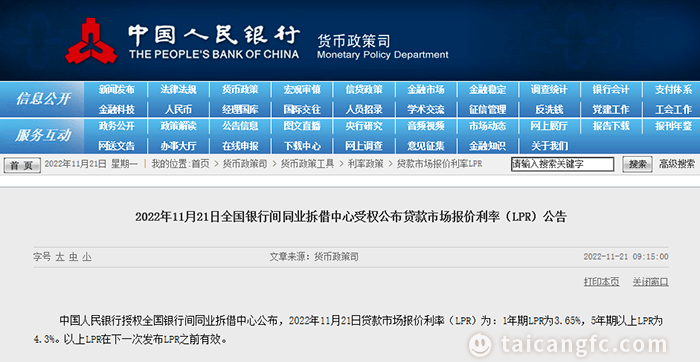Select the 人民币 menu item

coord(179,109)
